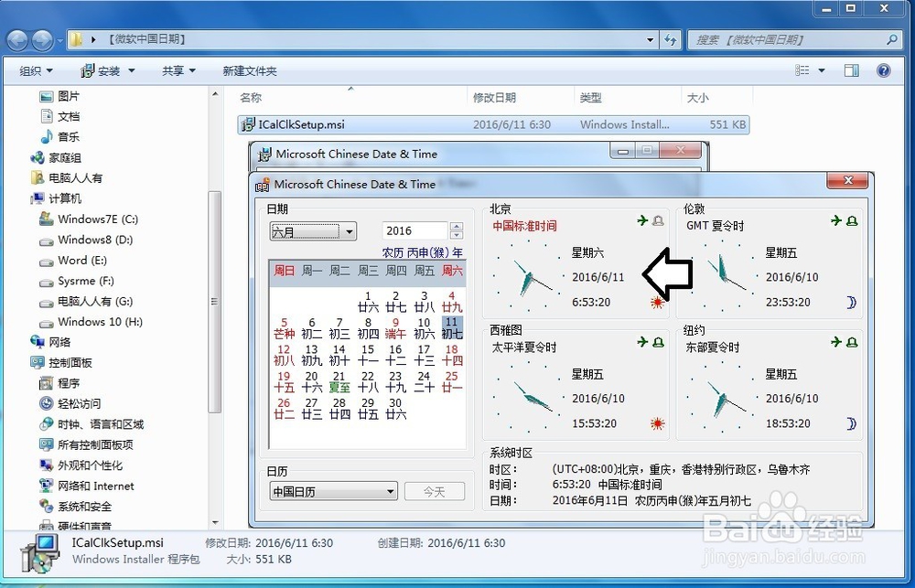915x588 pixels.
Task: Open the Windows 10 (H:) drive
Action: pyautogui.click(x=91, y=322)
